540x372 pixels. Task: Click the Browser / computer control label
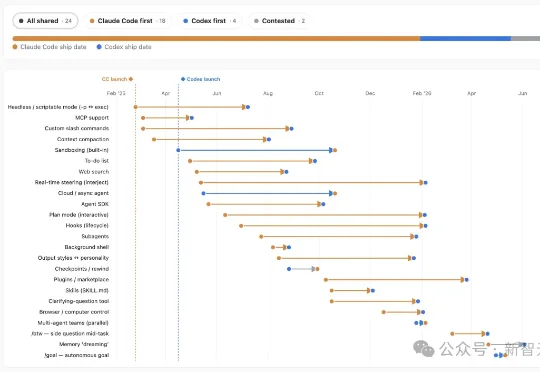[74, 312]
